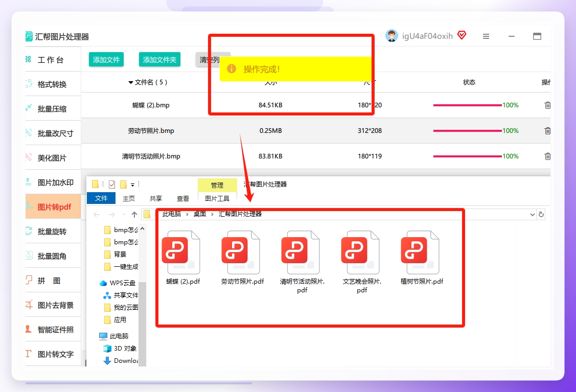The height and width of the screenshot is (392, 576).
Task: Expand the address bar history dropdown
Action: [532, 215]
